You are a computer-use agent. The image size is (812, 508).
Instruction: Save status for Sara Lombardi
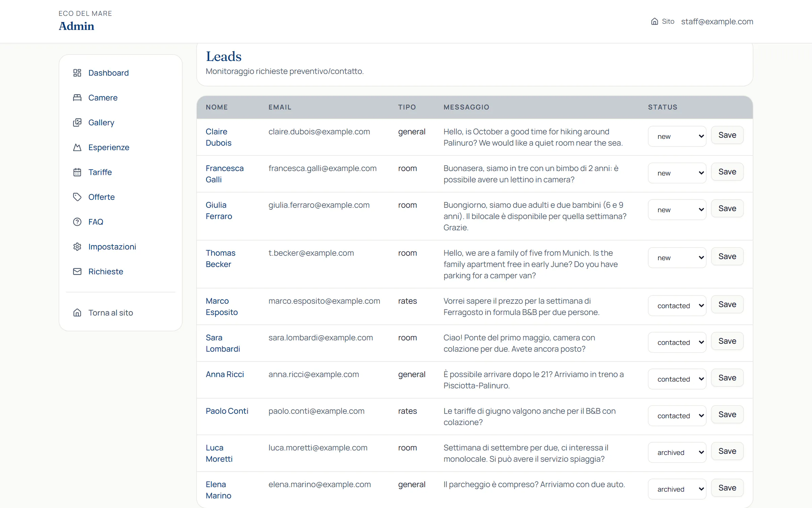point(727,341)
